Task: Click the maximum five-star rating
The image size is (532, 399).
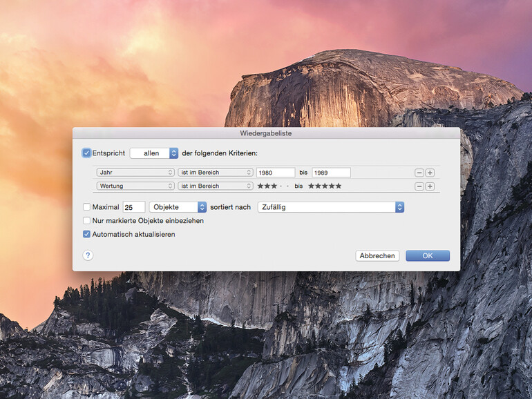Action: (x=325, y=186)
